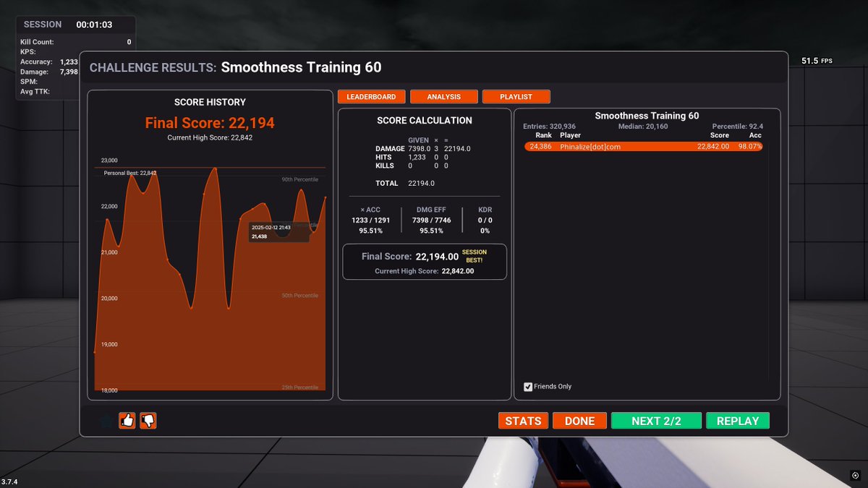Click the 3.7.4 version number
Image resolution: width=868 pixels, height=488 pixels.
(9, 481)
